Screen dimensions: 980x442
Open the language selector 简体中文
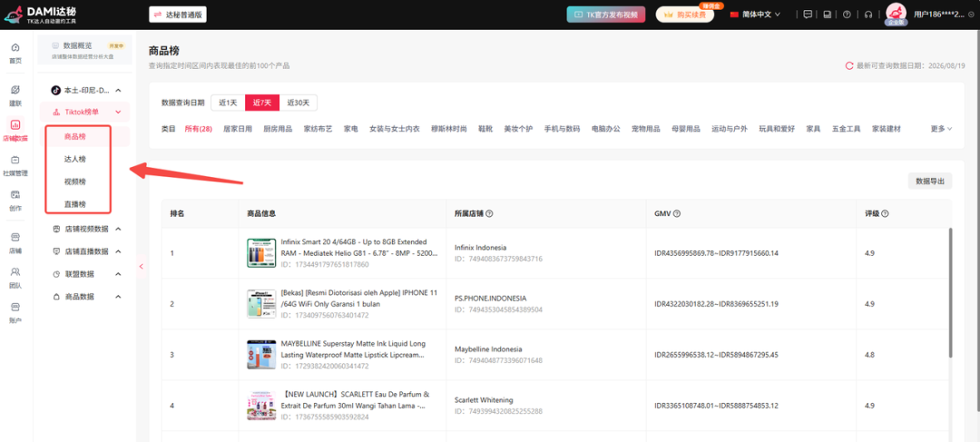[x=756, y=15]
